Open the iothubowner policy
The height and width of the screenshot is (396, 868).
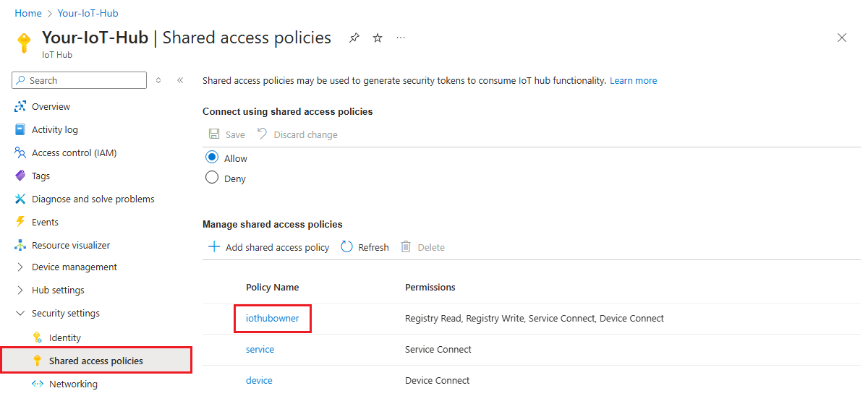272,318
